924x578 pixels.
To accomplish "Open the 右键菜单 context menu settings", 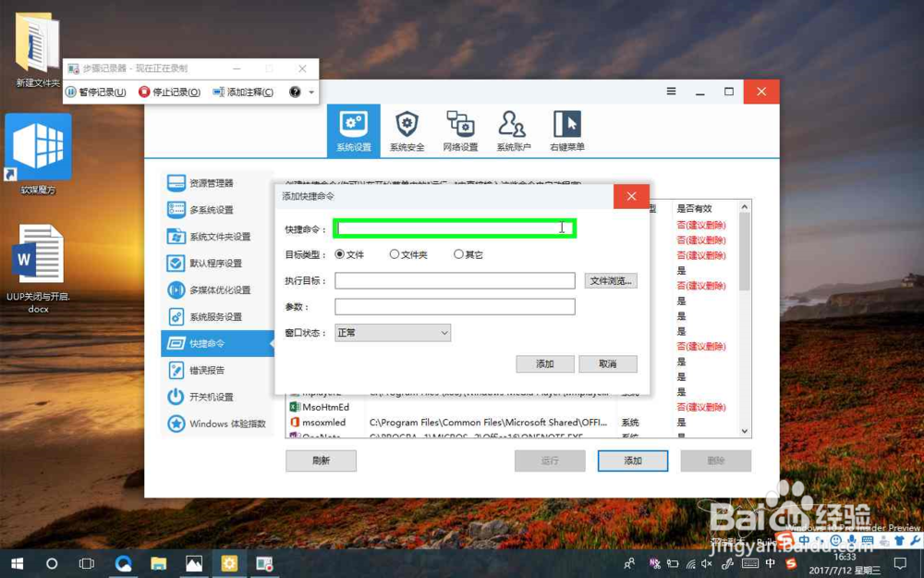I will pos(567,129).
